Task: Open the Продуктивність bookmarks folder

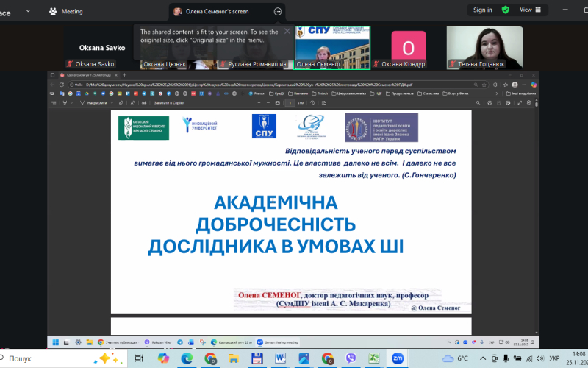Action: [399, 93]
